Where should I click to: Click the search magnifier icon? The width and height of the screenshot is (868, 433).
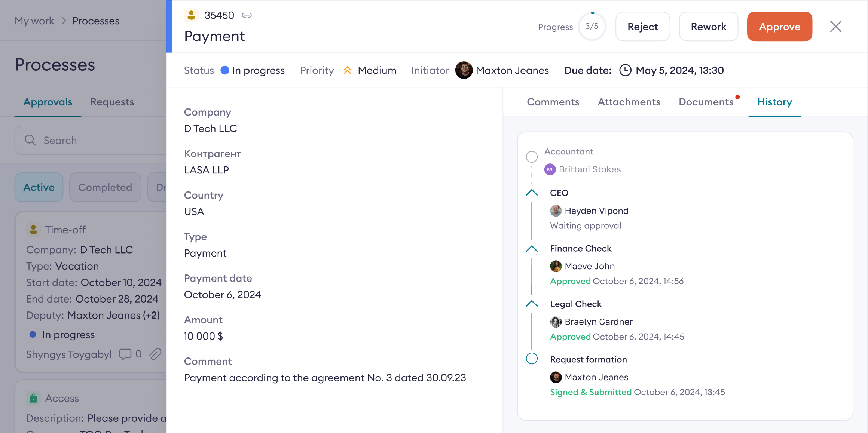30,140
